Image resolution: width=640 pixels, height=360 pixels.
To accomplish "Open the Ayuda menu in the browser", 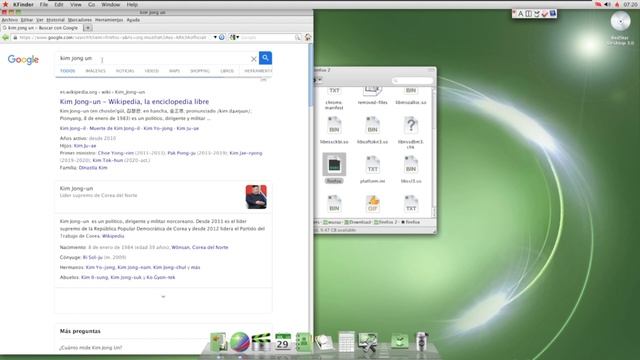I will coord(133,20).
